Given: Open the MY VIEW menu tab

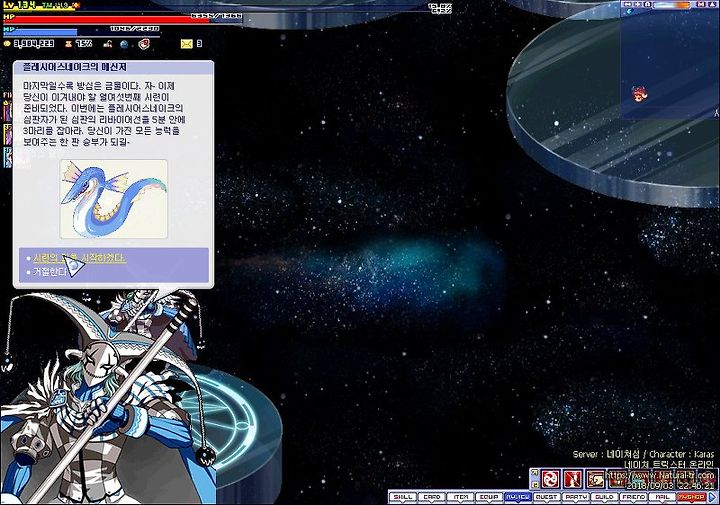Looking at the screenshot, I should point(518,497).
